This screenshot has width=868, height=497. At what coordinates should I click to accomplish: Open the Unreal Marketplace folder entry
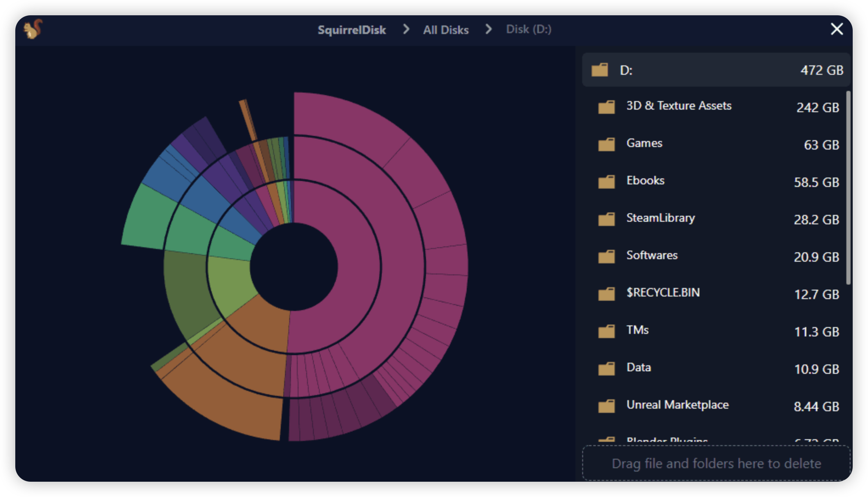716,406
